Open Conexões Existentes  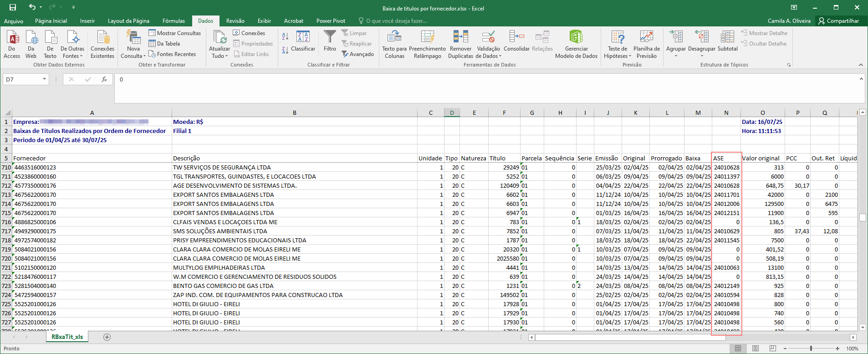point(102,44)
